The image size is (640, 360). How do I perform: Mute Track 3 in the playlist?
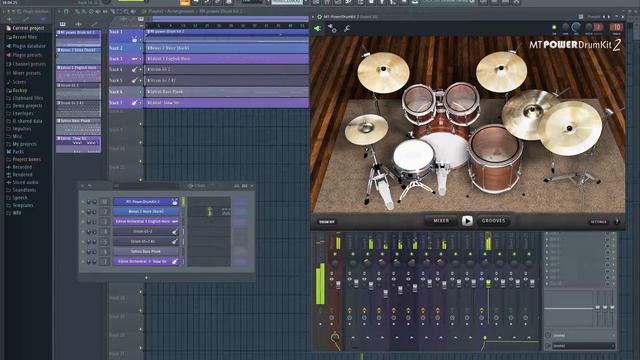141,59
